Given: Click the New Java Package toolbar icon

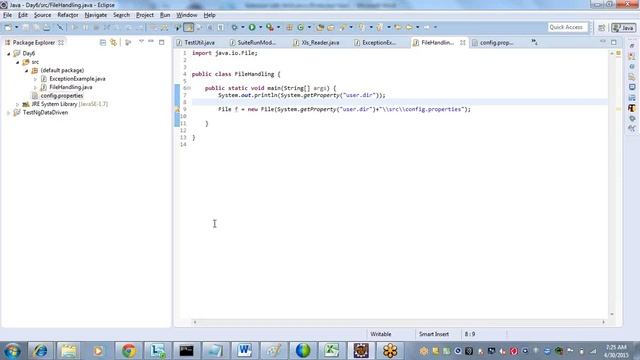Looking at the screenshot, I should 289,27.
